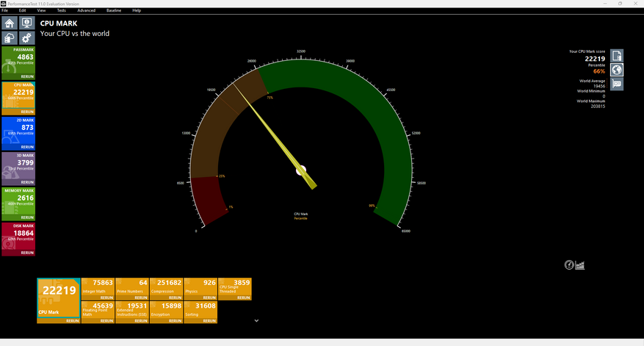Rerun the 3D Mark test
This screenshot has width=644, height=346.
pyautogui.click(x=27, y=182)
